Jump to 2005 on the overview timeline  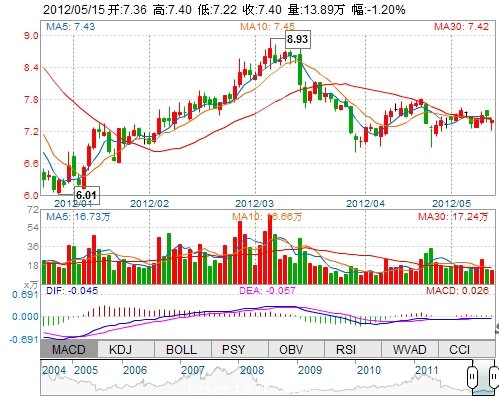coord(86,370)
